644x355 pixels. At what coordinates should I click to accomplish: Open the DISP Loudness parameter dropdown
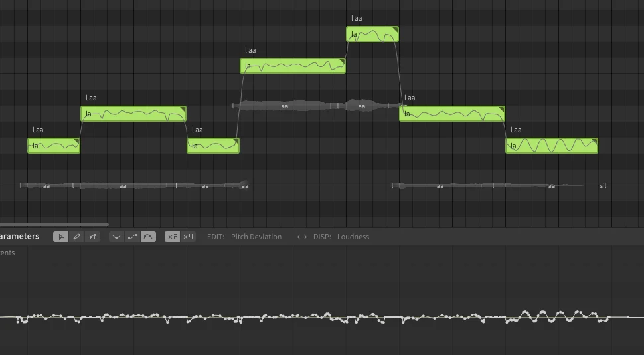[x=353, y=237]
